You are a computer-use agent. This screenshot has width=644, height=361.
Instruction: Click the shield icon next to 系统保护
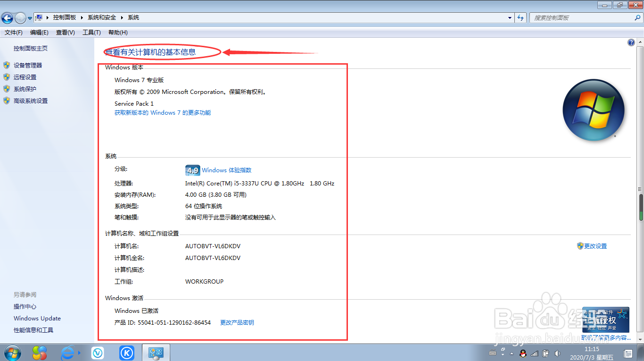7,89
